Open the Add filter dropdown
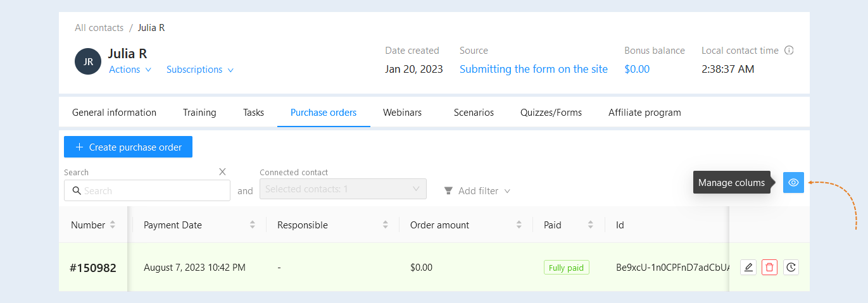This screenshot has width=868, height=303. pos(477,190)
